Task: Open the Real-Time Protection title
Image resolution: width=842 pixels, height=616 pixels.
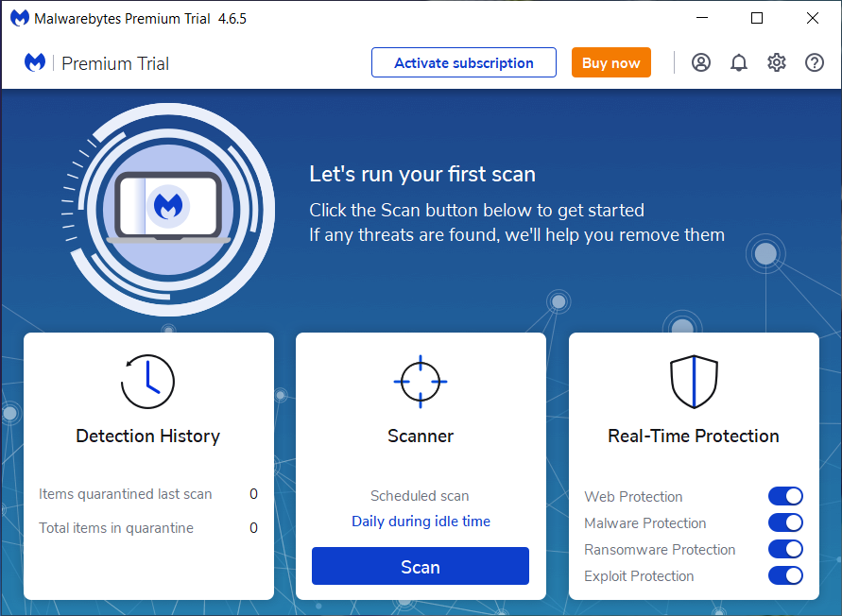Action: click(694, 436)
